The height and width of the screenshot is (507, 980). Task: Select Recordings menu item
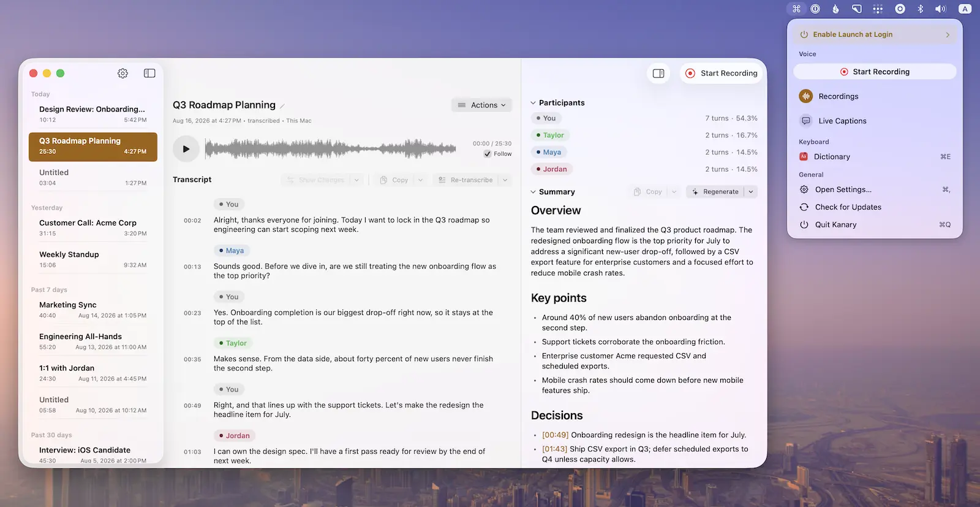[875, 96]
